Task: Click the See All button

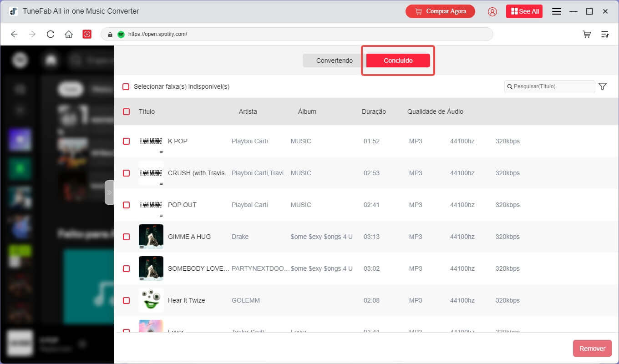Action: [x=524, y=11]
